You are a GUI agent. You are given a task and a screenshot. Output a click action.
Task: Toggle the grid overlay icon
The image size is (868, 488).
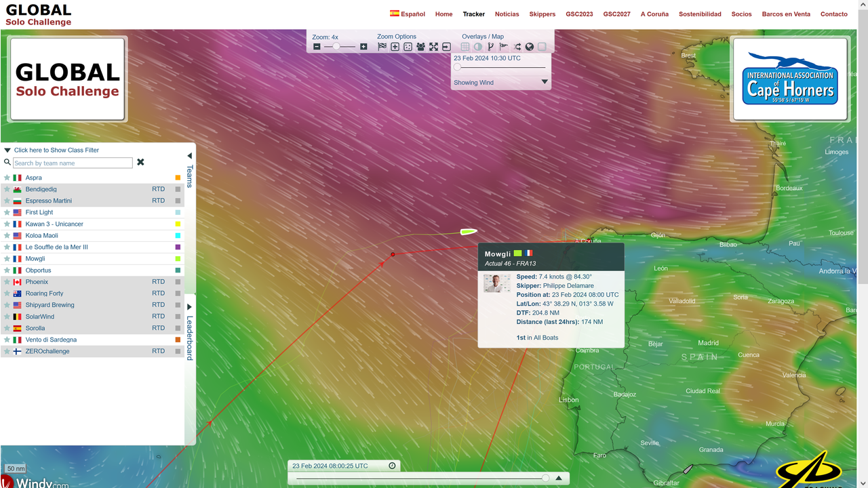[x=465, y=47]
